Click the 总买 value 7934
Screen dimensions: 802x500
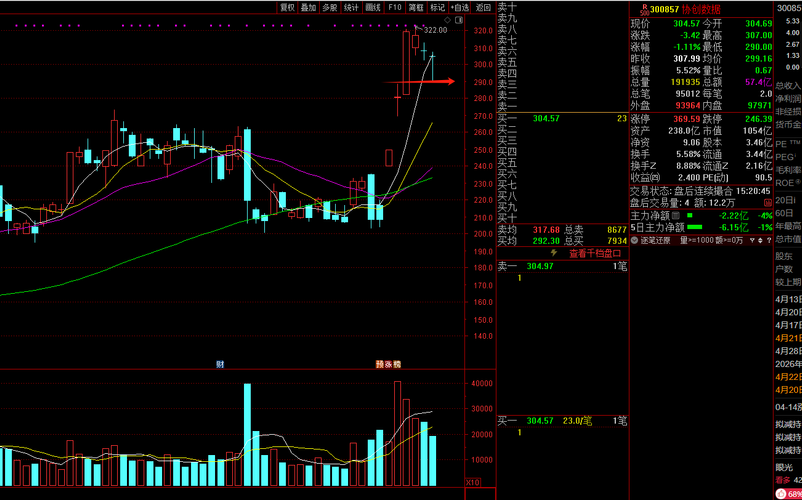click(x=616, y=241)
